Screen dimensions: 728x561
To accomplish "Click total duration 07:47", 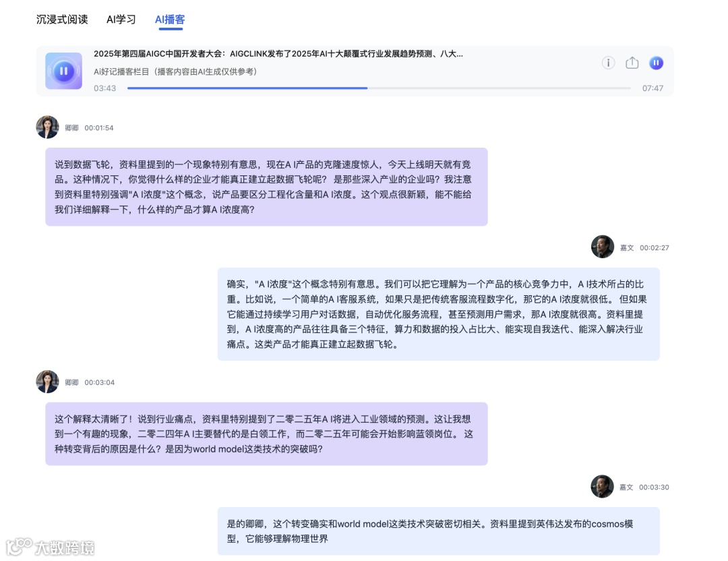I will (653, 88).
